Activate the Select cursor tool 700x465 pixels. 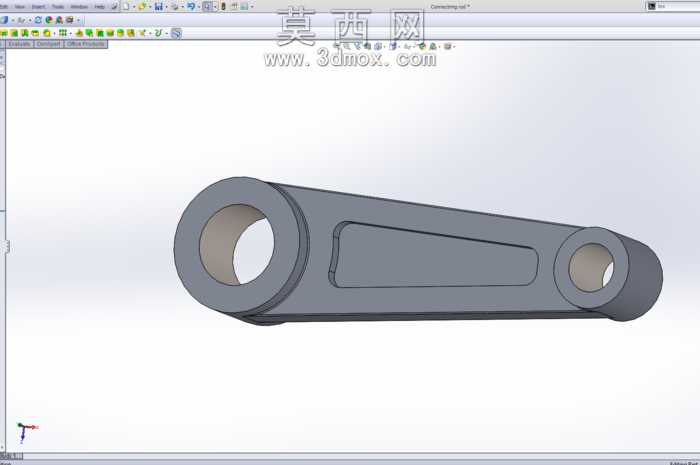(x=208, y=6)
